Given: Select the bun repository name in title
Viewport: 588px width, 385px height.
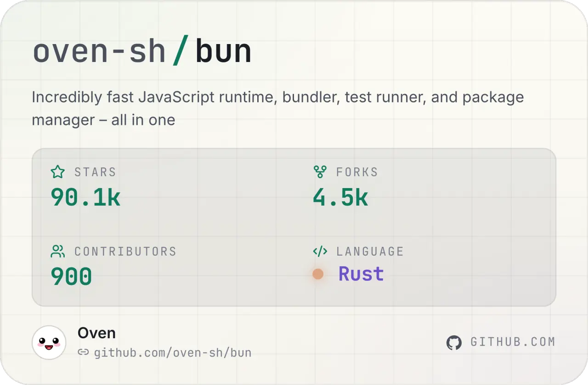Looking at the screenshot, I should (x=224, y=51).
